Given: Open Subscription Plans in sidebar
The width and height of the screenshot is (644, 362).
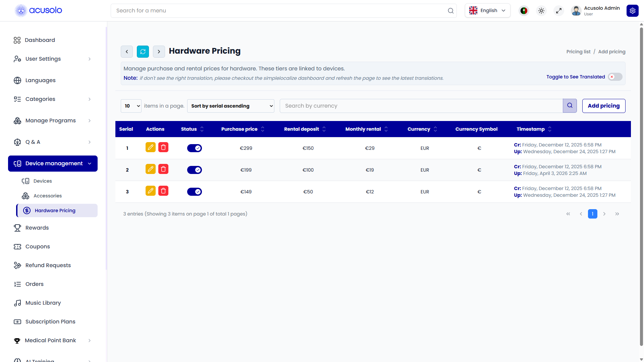Looking at the screenshot, I should click(53, 322).
